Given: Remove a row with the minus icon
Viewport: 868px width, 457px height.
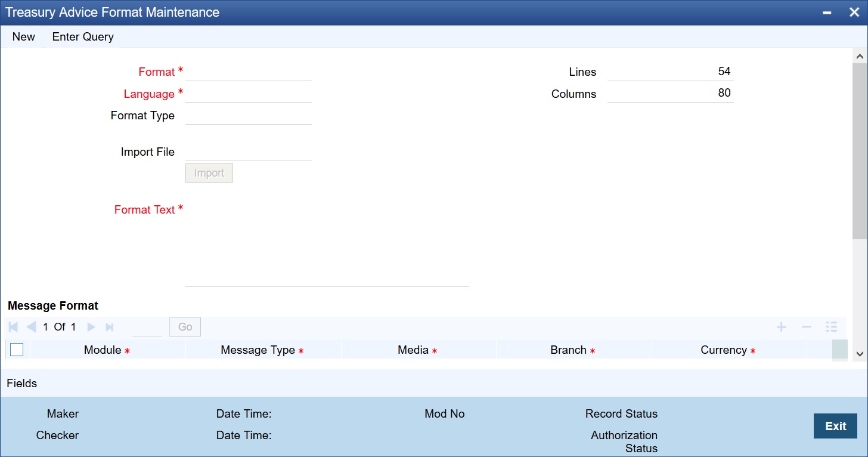Looking at the screenshot, I should coord(807,327).
